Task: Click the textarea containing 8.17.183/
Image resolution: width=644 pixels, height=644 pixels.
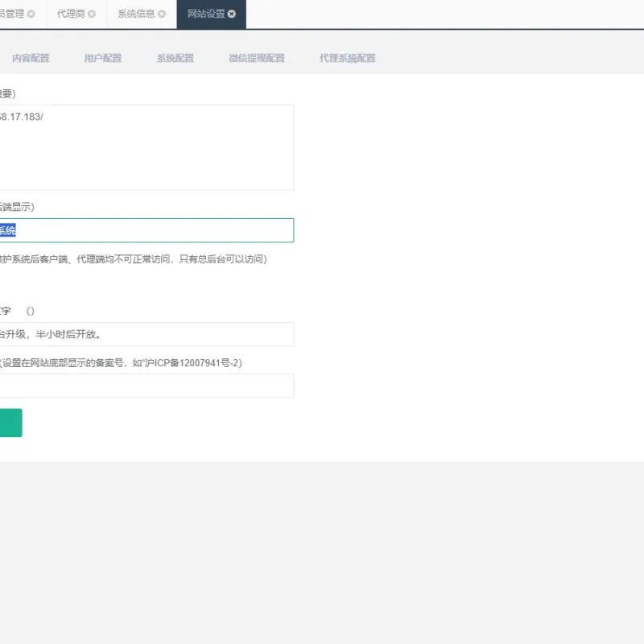Action: point(147,147)
